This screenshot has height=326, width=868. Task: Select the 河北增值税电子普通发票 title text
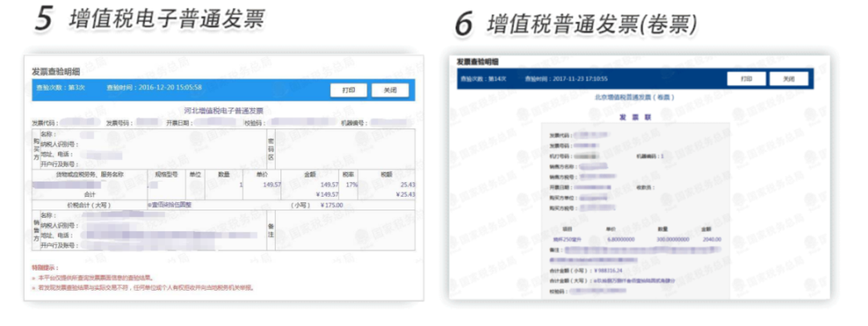pos(223,111)
